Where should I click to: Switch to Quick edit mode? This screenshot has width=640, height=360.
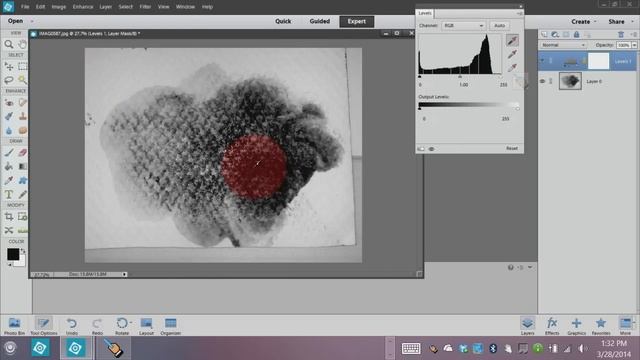(283, 21)
